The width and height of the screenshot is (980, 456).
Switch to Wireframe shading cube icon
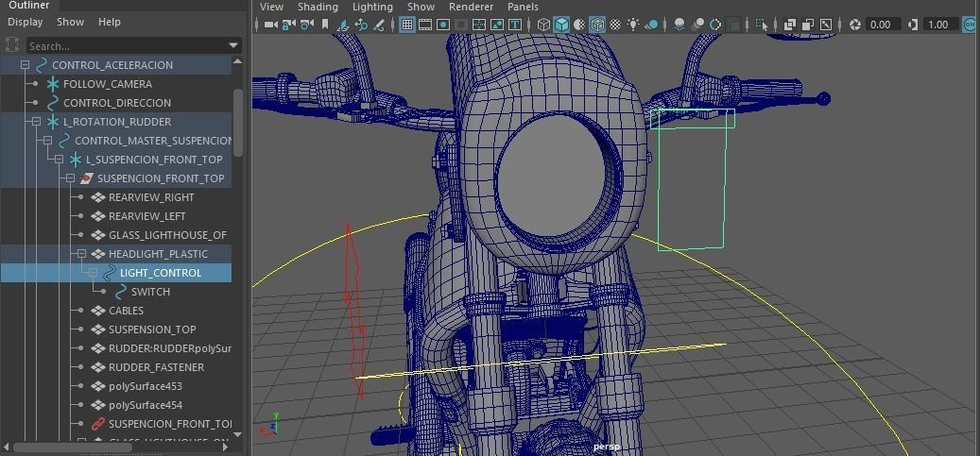(x=543, y=25)
